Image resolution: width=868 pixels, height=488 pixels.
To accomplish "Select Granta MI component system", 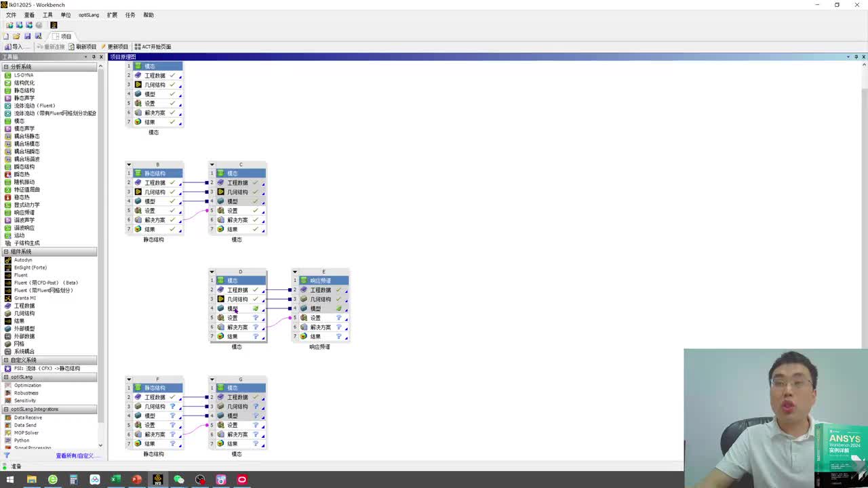I will point(24,298).
